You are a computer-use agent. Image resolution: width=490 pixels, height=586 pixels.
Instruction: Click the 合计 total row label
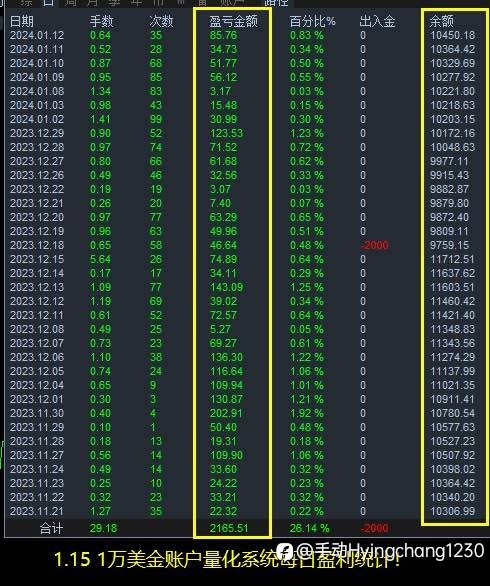coord(52,528)
